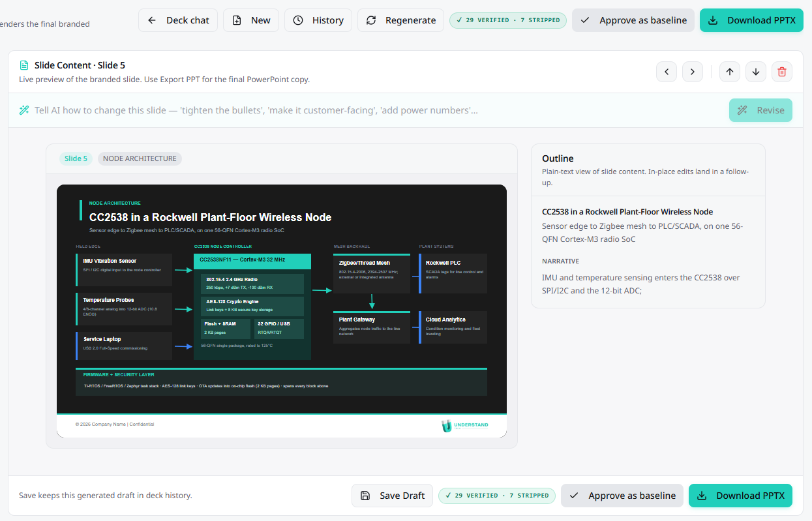The image size is (812, 521).
Task: Click the New file-plus icon
Action: point(237,20)
